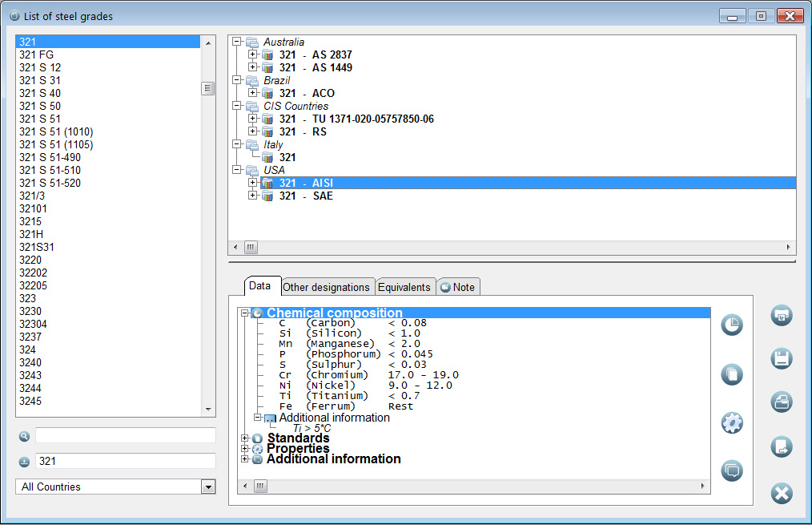Click the magnifier search icon under the grade list
Image resolution: width=812 pixels, height=525 pixels.
click(x=24, y=436)
